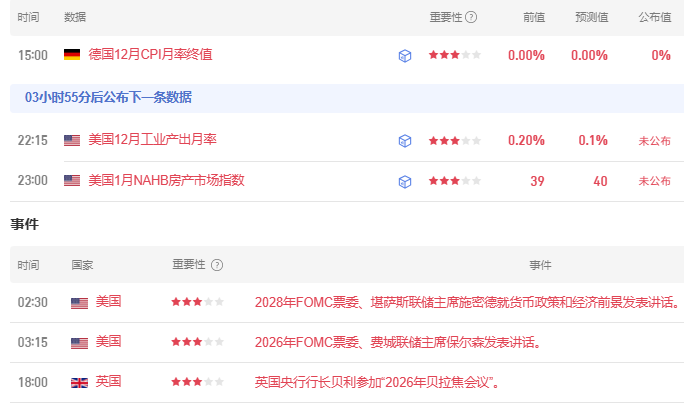Image resolution: width=684 pixels, height=413 pixels.
Task: Open cube icon for 美国1月NAHB房产市场指数
Action: (405, 181)
